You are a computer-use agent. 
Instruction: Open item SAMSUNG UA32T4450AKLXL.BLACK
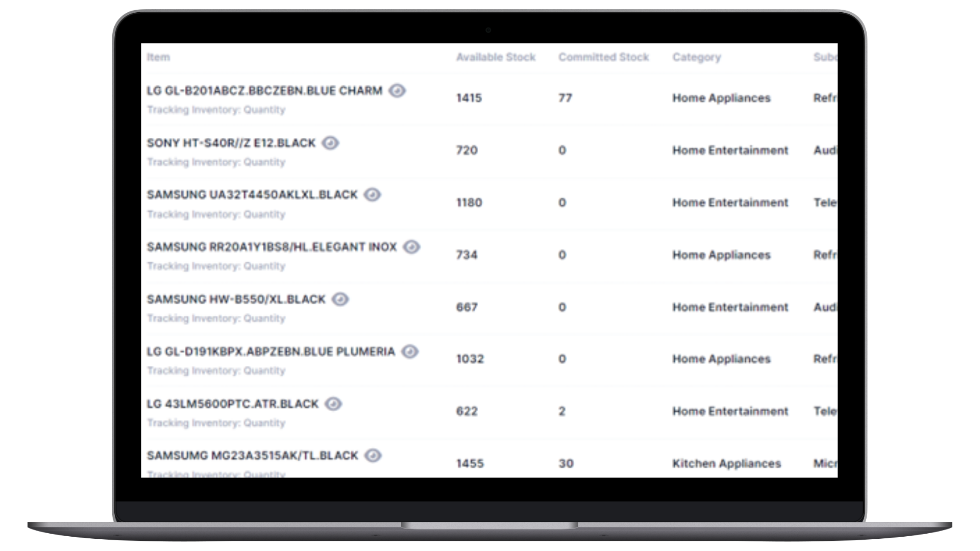(252, 195)
